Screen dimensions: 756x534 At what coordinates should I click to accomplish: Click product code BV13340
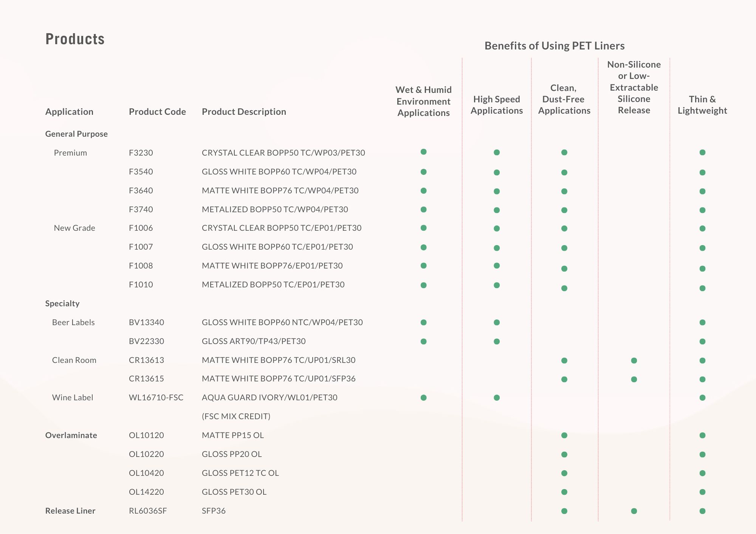point(147,323)
